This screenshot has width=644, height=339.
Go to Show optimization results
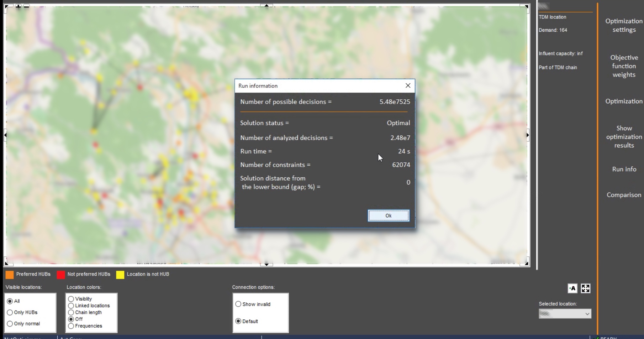624,137
